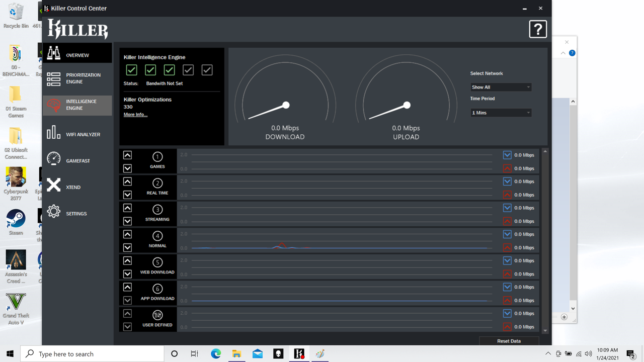Open Prioritization Engine list icon
Image resolution: width=644 pixels, height=362 pixels.
coord(54,78)
